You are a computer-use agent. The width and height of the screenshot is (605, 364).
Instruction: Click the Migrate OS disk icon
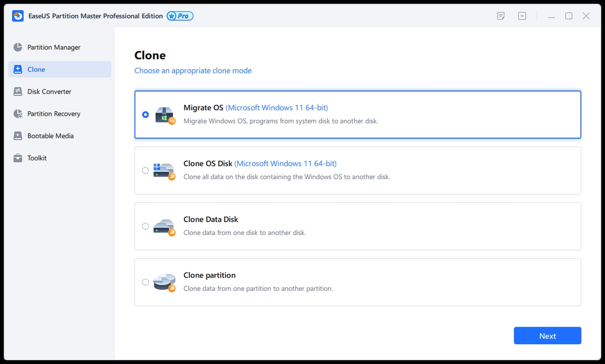click(x=164, y=115)
